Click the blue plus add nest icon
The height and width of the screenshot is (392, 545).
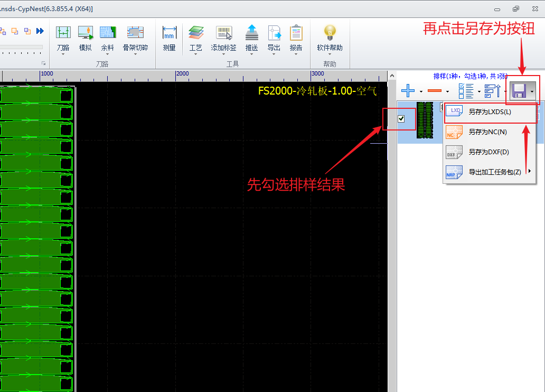click(408, 91)
